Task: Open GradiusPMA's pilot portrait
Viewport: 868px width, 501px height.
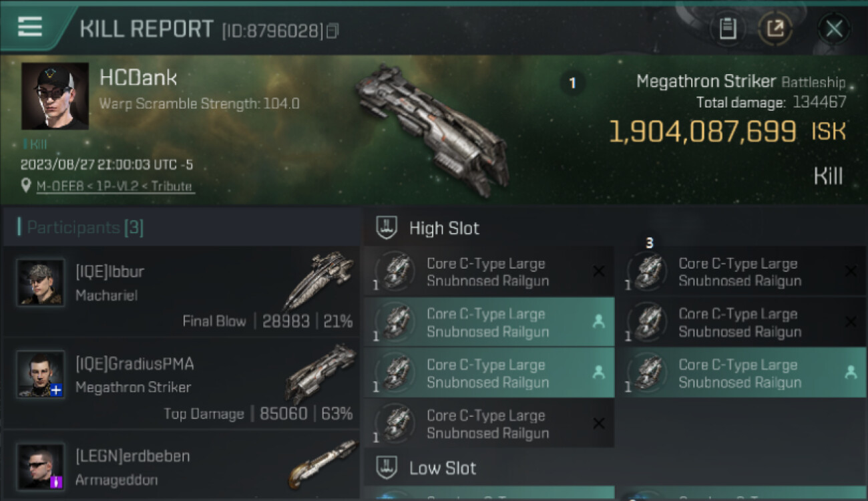Action: click(x=41, y=374)
